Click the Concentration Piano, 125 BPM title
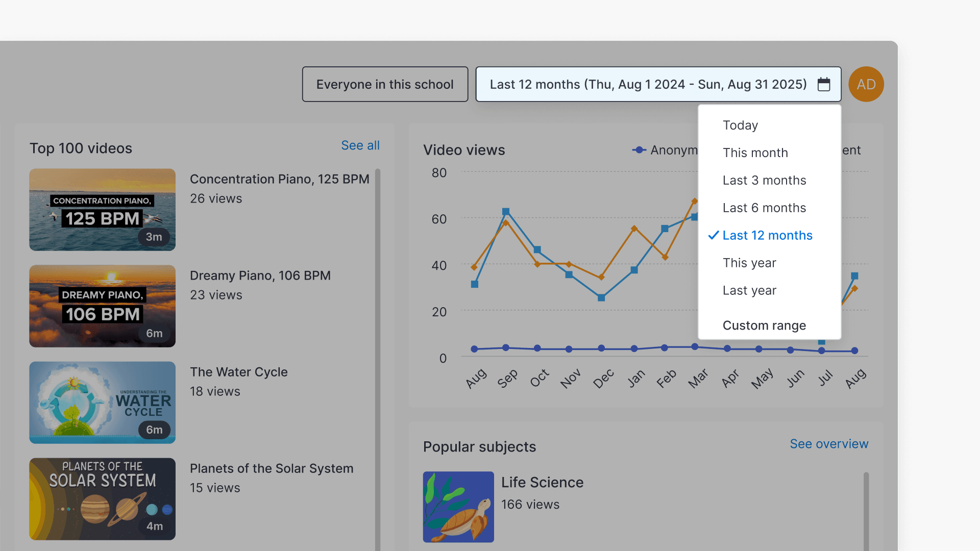Viewport: 980px width, 551px height. coord(280,179)
